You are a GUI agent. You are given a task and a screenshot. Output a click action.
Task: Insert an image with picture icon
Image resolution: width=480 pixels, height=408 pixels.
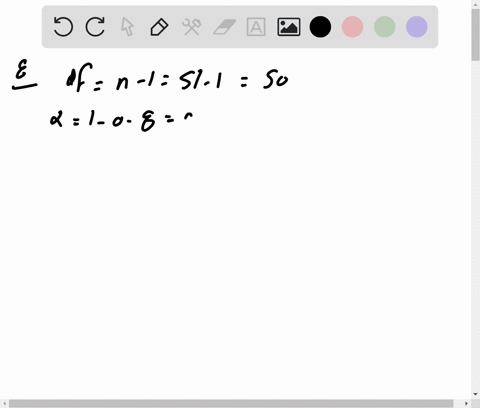(289, 27)
